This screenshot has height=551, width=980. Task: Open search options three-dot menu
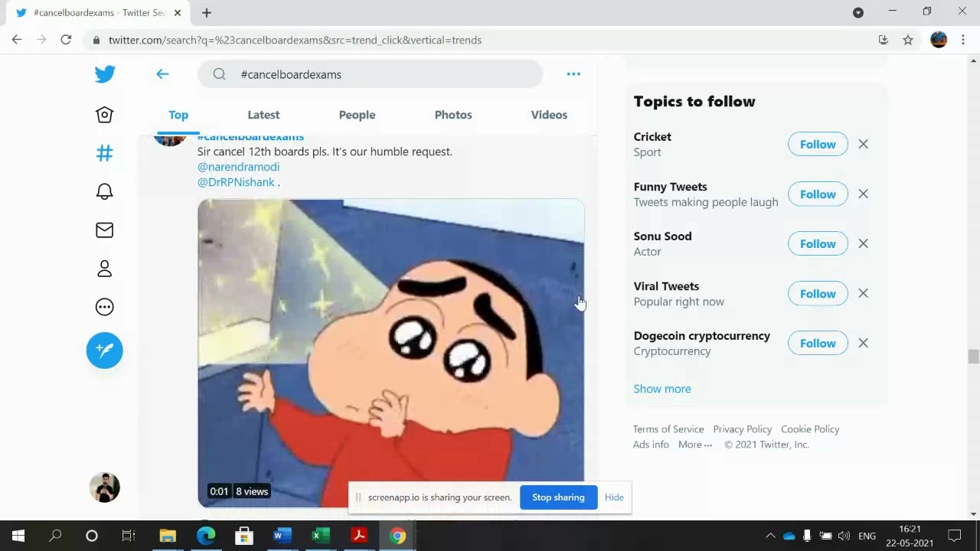pos(573,74)
